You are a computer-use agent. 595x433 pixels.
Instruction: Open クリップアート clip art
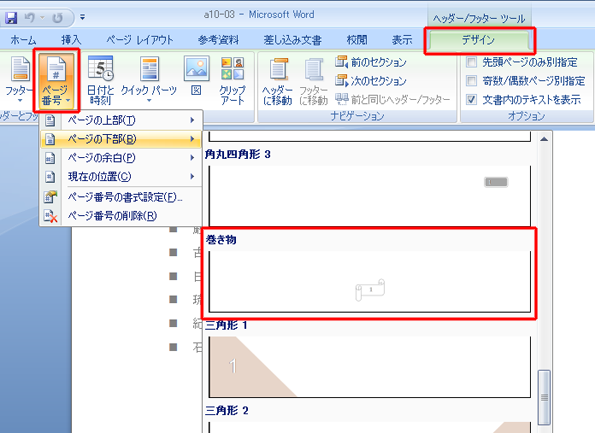pos(233,80)
